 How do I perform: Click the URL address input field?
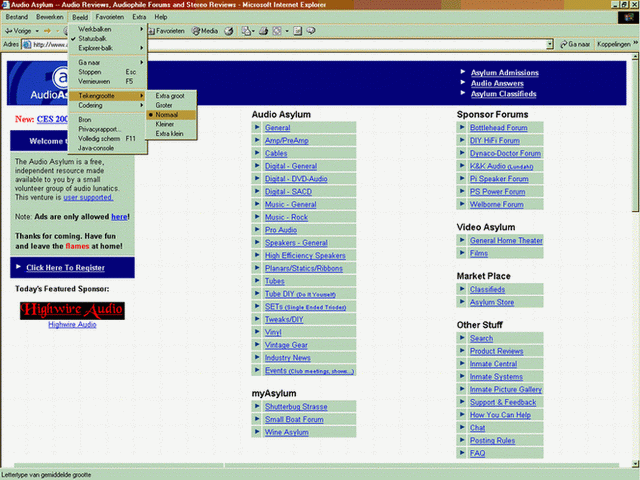[289, 44]
